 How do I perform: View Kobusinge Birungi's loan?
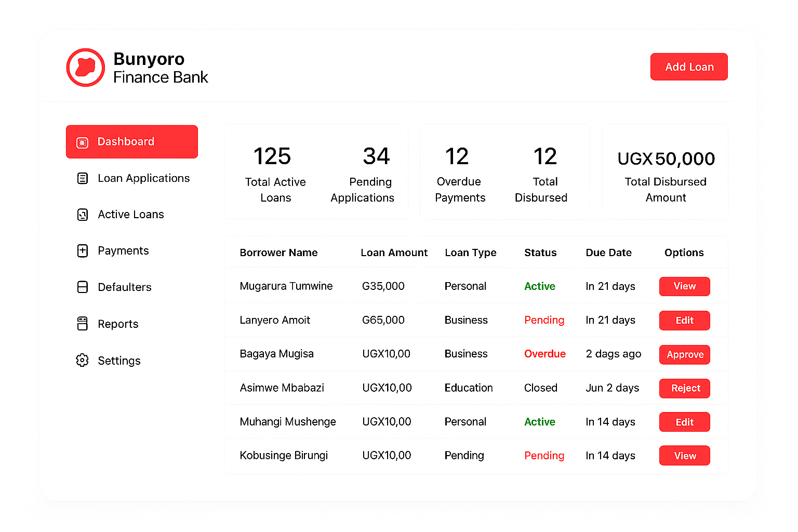(x=685, y=456)
